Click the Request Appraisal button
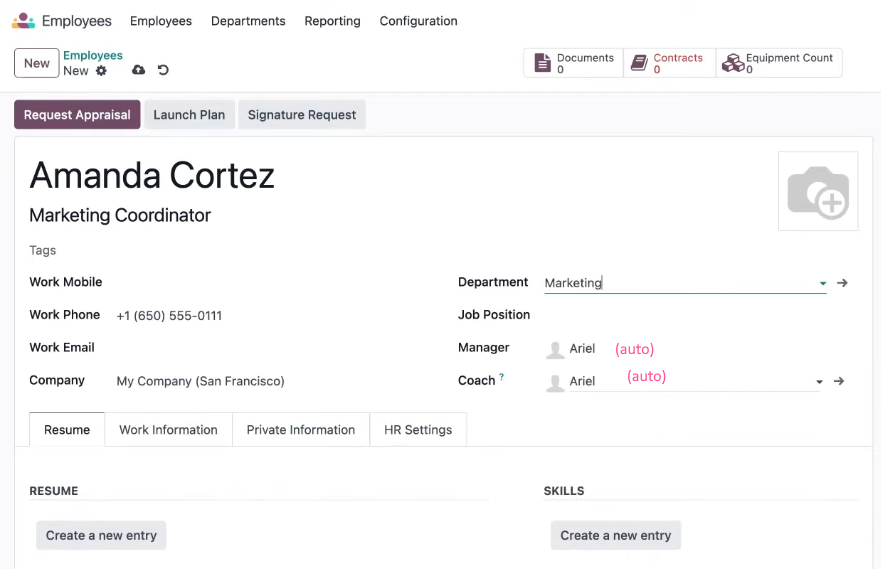 tap(77, 115)
